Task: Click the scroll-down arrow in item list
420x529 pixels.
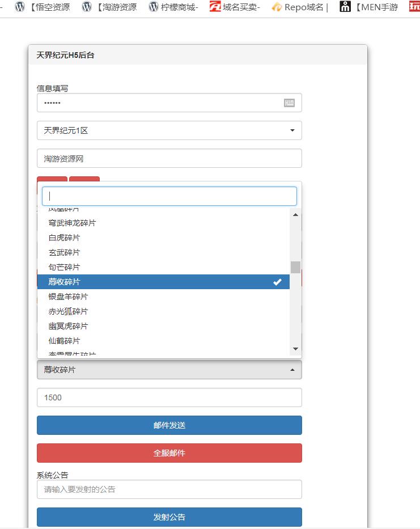Action: coord(295,348)
